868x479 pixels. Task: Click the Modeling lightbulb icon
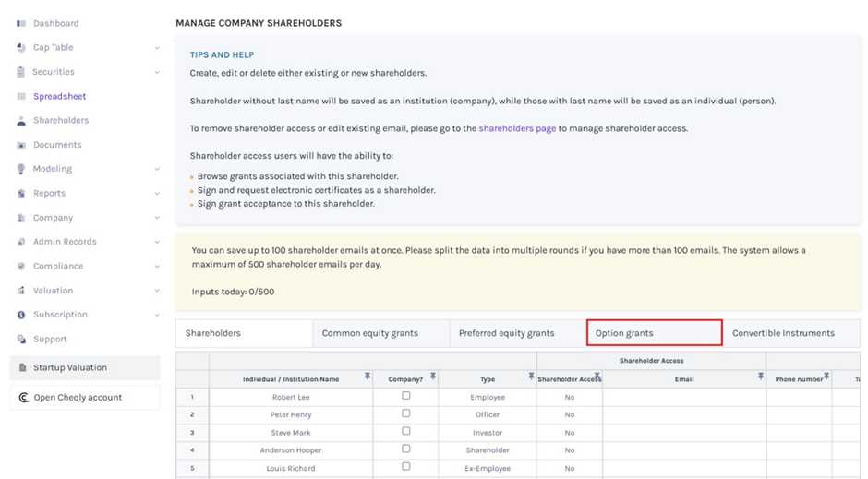(21, 169)
